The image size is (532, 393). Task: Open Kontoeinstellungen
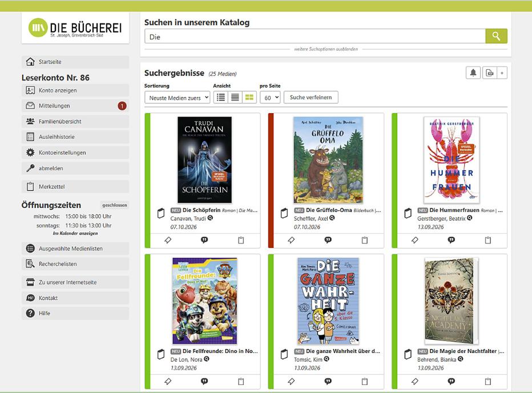click(x=75, y=153)
